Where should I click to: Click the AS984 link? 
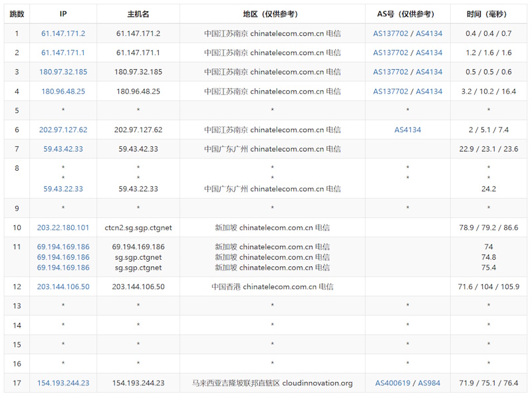[429, 383]
